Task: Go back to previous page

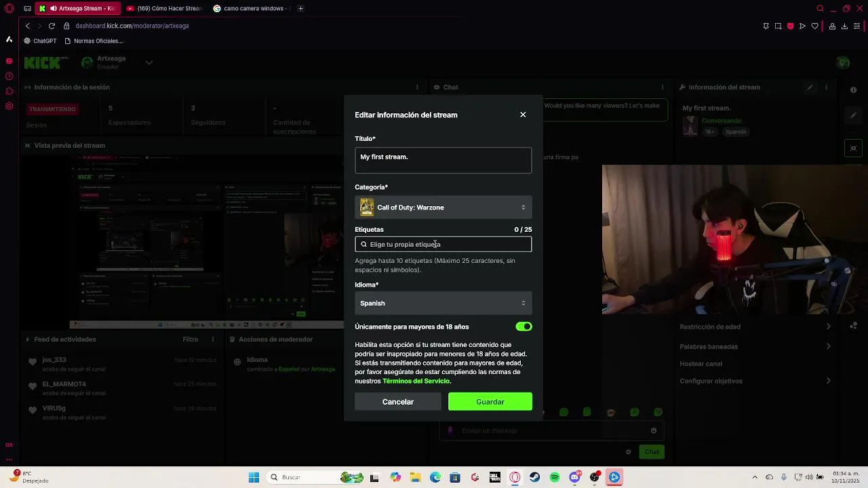Action: click(x=27, y=26)
